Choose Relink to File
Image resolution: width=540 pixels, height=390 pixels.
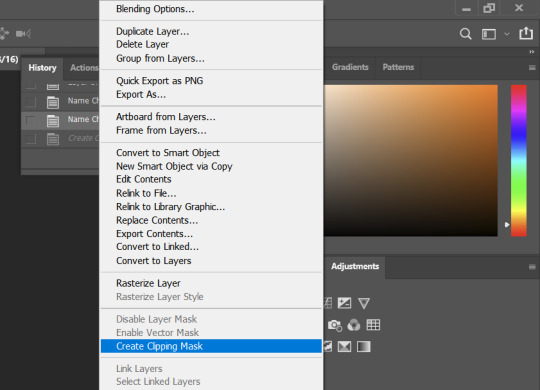[211, 193]
